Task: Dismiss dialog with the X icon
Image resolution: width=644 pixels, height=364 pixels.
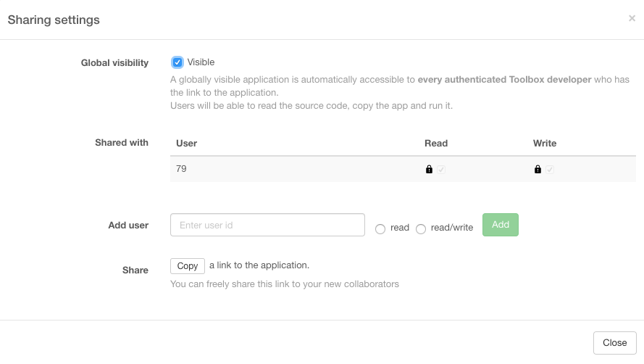Action: point(632,18)
